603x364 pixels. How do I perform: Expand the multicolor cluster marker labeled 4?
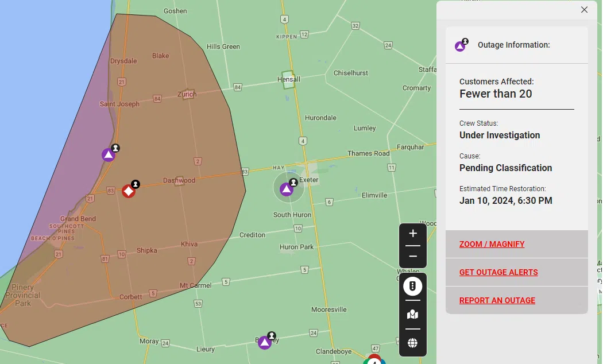click(x=374, y=361)
